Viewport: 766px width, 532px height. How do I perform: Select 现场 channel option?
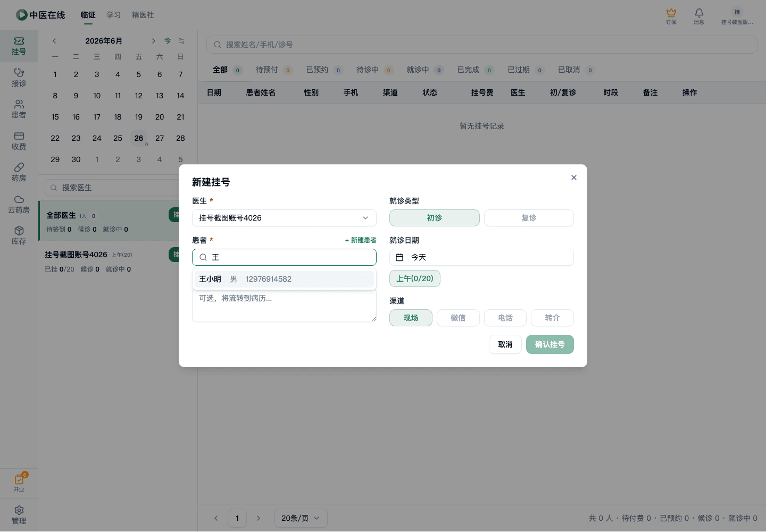pos(411,318)
